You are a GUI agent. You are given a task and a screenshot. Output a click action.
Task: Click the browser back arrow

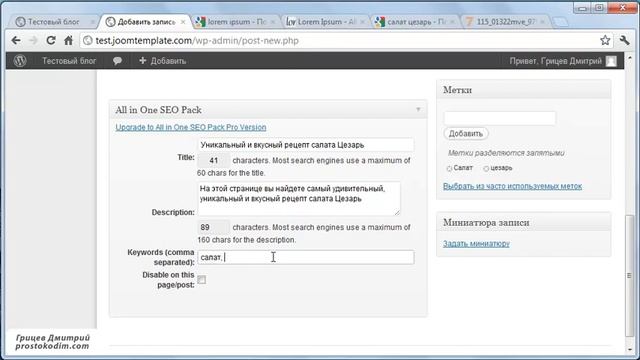tap(16, 40)
